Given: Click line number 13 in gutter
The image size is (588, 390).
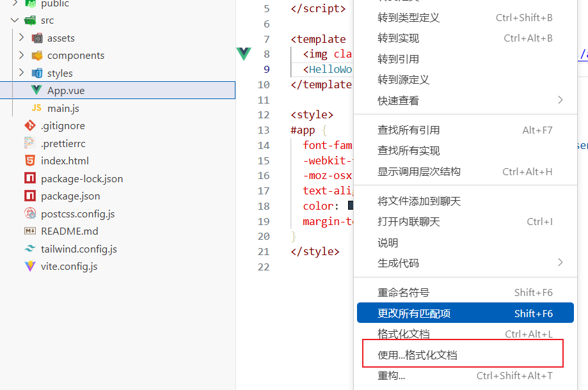Looking at the screenshot, I should (264, 130).
